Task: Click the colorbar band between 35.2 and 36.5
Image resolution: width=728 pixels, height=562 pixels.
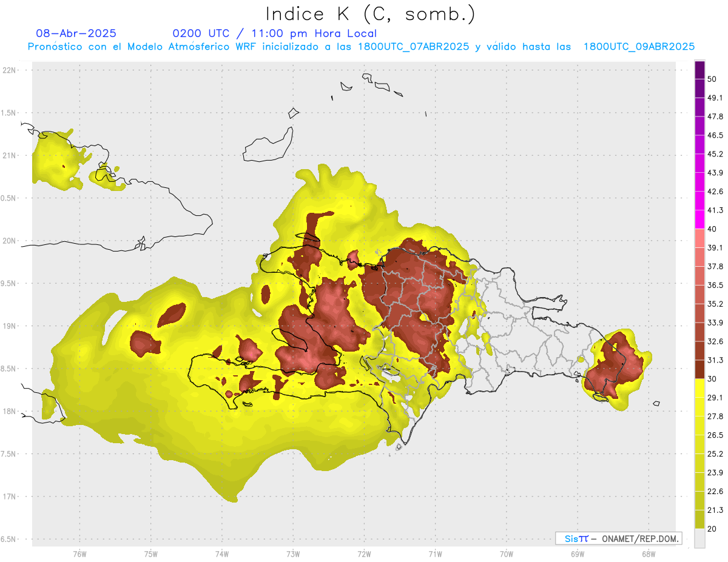Action: pyautogui.click(x=699, y=295)
